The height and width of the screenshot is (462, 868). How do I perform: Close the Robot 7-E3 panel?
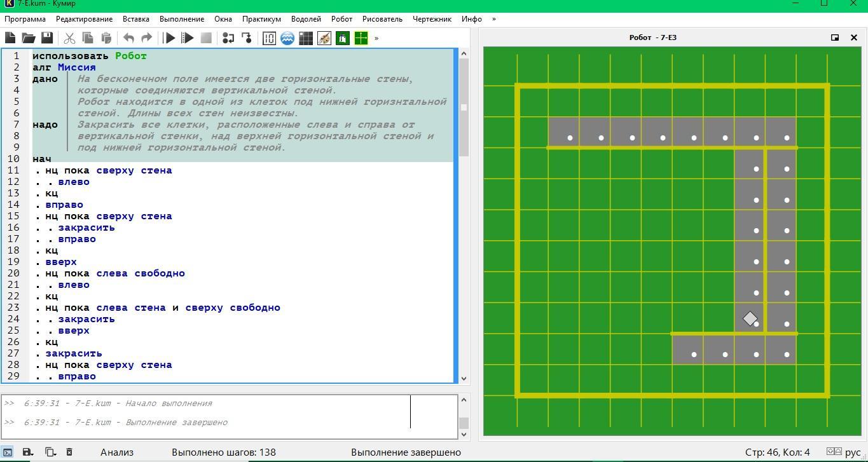854,37
